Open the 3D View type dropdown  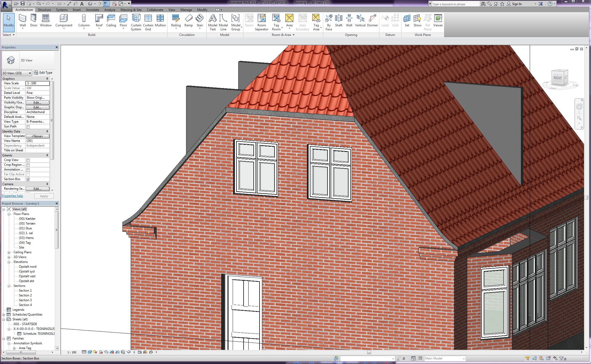coord(30,73)
